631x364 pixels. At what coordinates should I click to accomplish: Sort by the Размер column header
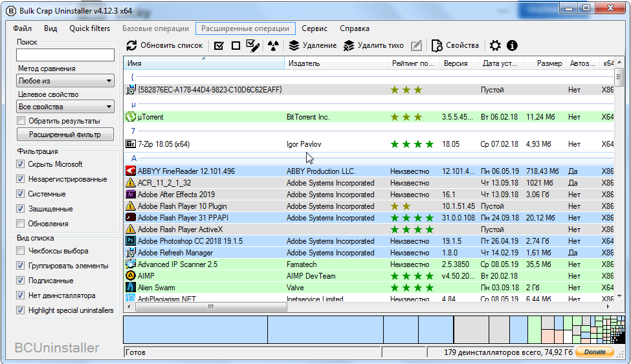point(545,63)
